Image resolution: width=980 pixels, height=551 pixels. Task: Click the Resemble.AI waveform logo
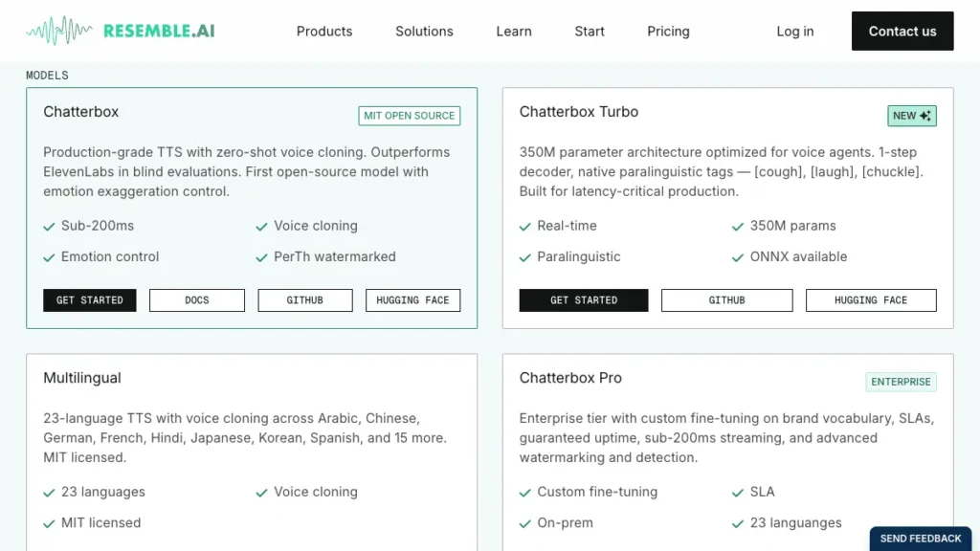pyautogui.click(x=120, y=31)
